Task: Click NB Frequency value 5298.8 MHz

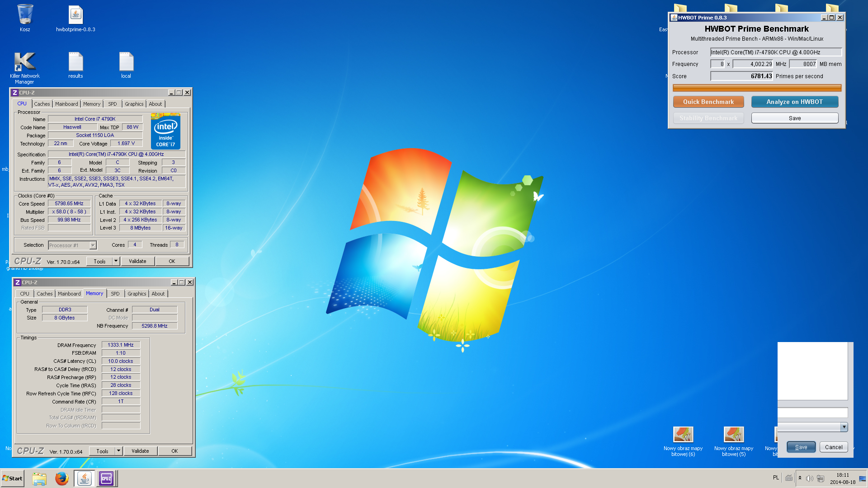Action: point(155,326)
